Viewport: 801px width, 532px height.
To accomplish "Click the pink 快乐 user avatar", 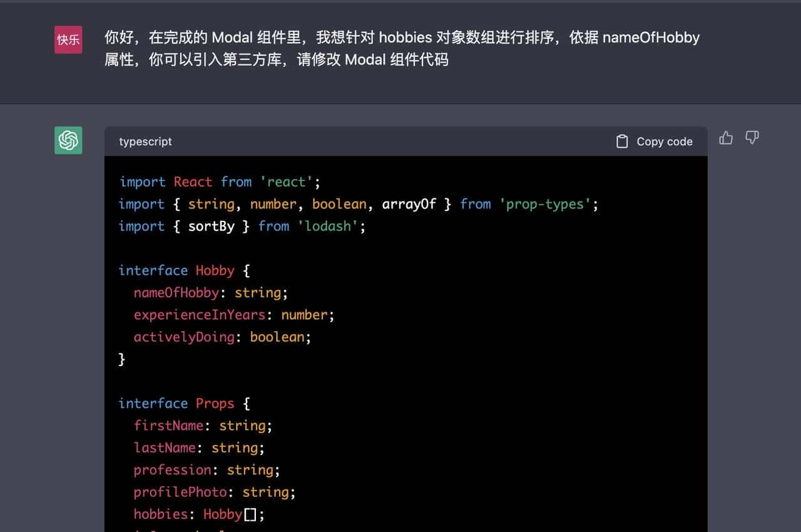I will click(x=68, y=38).
